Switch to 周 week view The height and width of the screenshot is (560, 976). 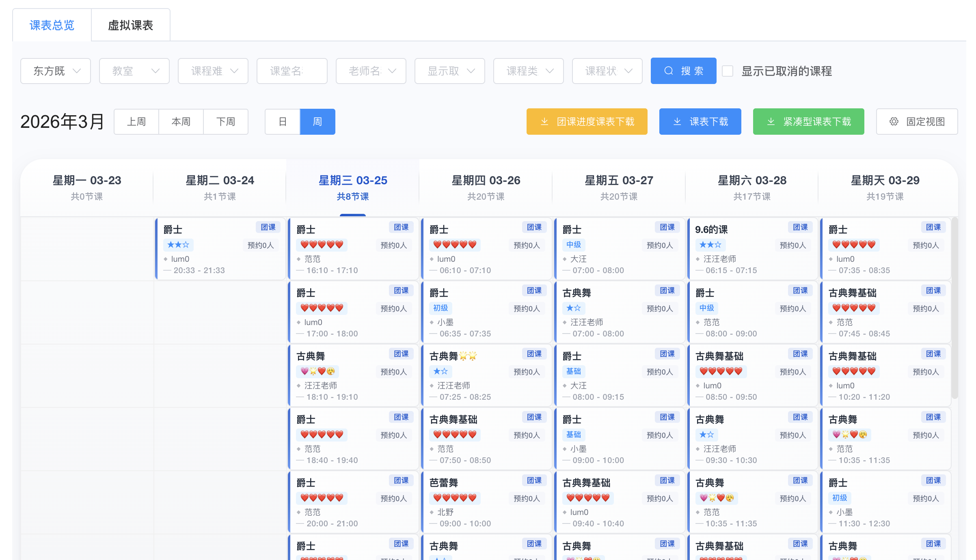[x=317, y=122]
